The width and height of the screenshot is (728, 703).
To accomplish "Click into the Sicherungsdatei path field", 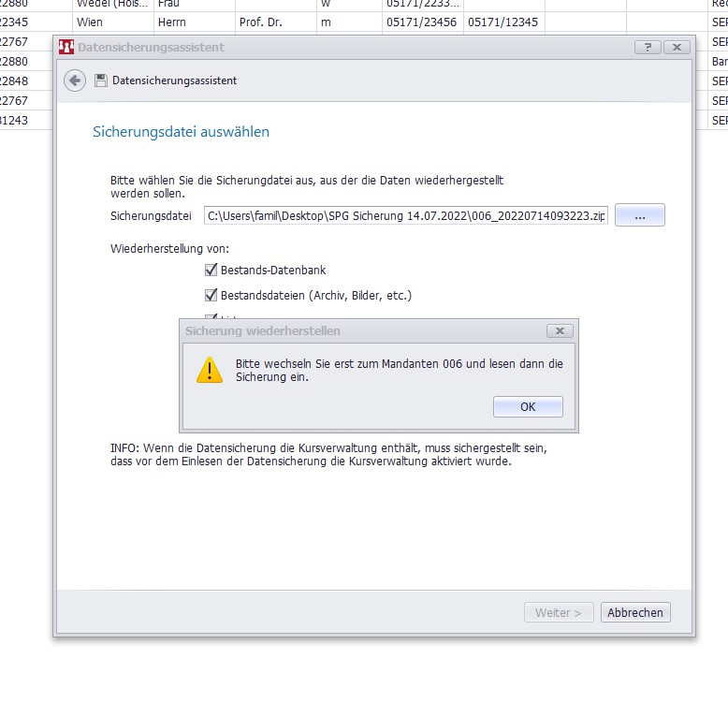I will coord(405,215).
